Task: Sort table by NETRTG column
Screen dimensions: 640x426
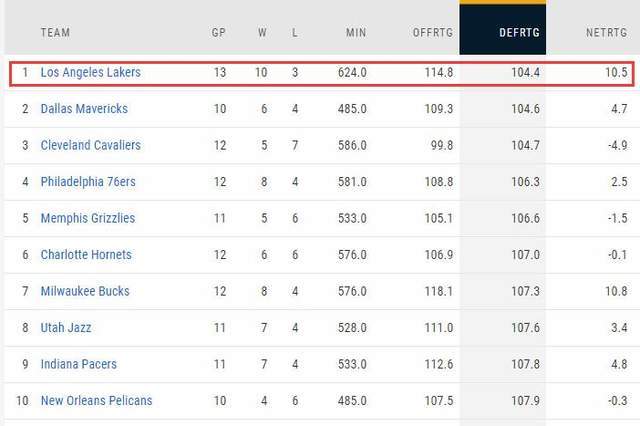Action: coord(606,33)
